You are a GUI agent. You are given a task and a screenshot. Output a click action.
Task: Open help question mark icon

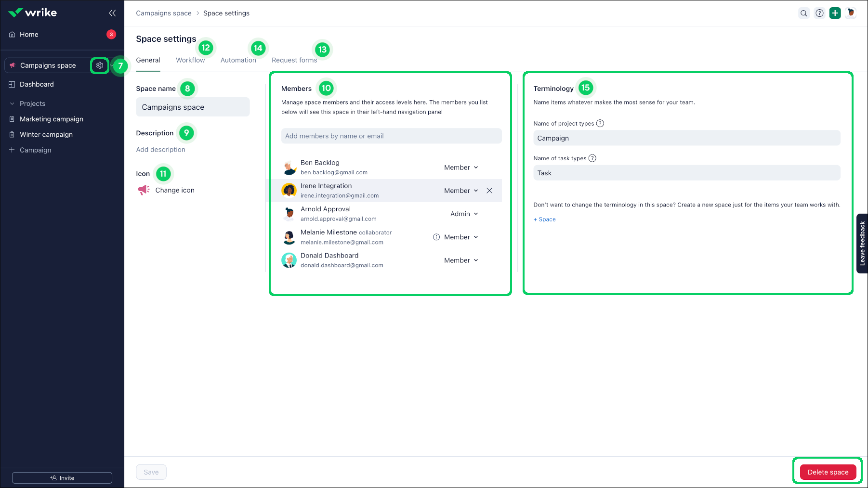819,13
